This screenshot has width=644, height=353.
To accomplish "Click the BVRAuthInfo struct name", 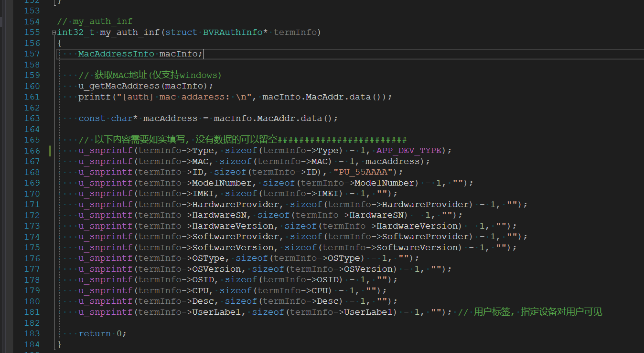I will [x=233, y=33].
